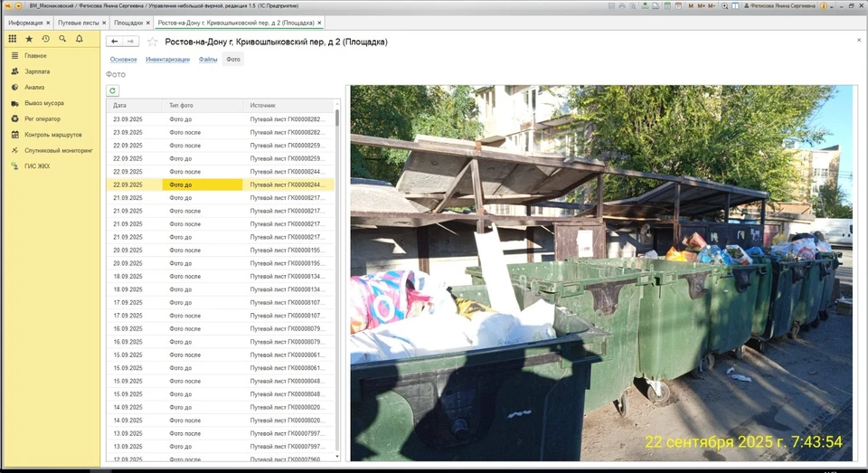Close the Информация tab
This screenshot has height=473, width=868.
[x=48, y=22]
